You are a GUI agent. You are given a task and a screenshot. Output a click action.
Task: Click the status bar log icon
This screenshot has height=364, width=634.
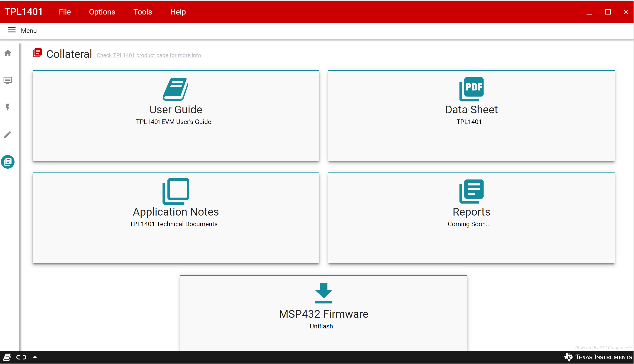(x=7, y=357)
